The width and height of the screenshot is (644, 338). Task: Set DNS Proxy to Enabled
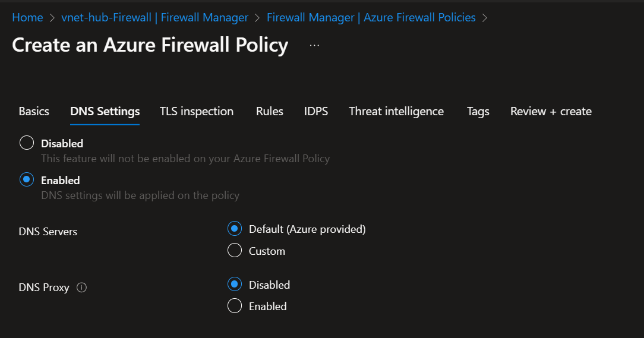coord(235,306)
